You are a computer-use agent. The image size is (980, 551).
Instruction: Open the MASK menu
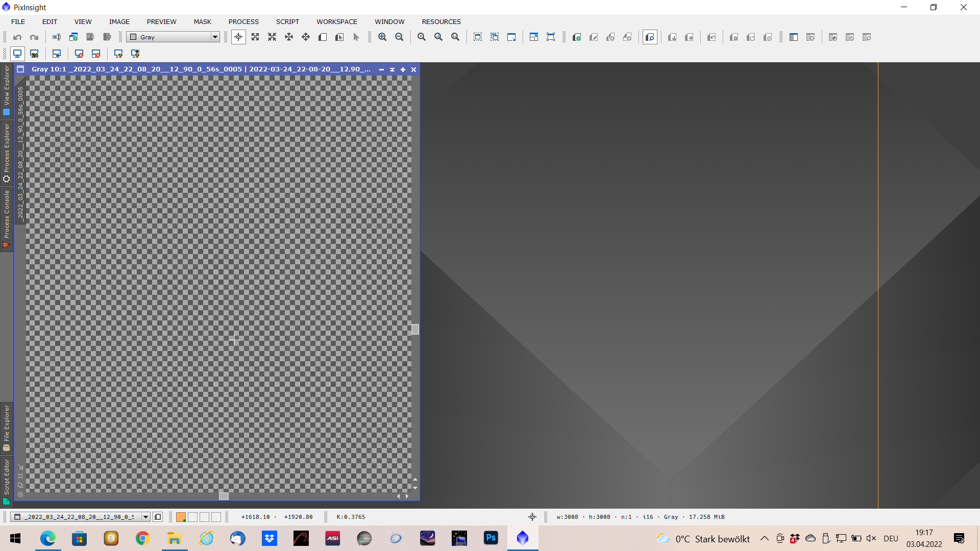(202, 21)
